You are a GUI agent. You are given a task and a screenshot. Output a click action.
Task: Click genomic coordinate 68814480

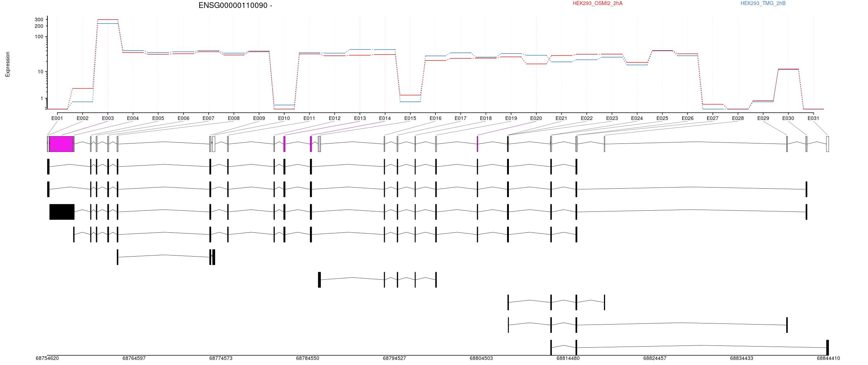pos(568,358)
